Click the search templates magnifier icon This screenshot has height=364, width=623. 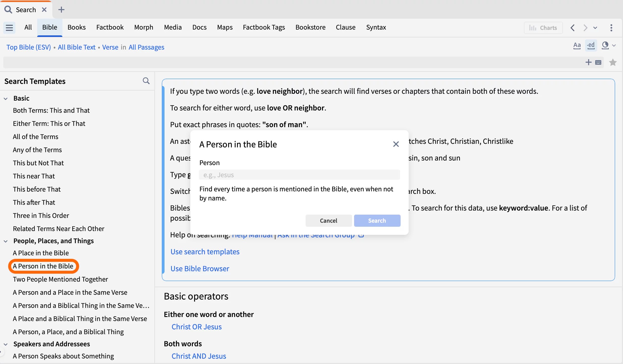pos(146,81)
